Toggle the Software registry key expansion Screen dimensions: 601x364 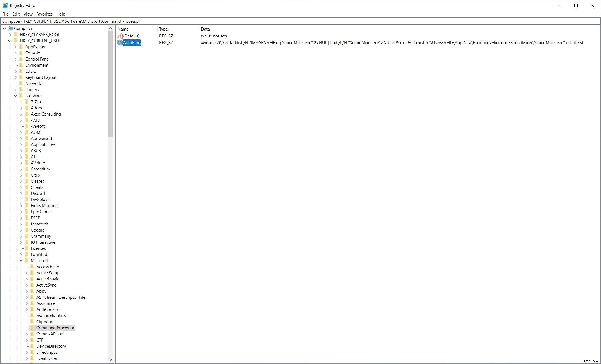[16, 95]
